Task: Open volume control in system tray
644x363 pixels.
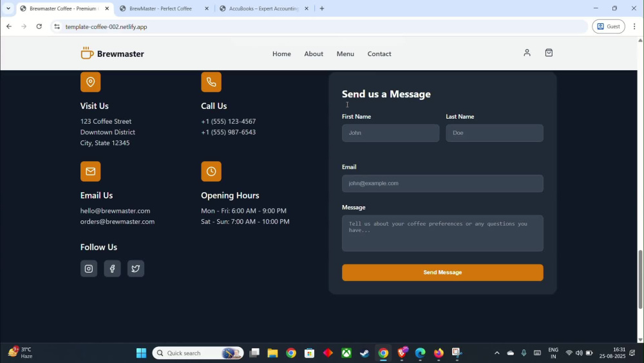Action: click(579, 353)
